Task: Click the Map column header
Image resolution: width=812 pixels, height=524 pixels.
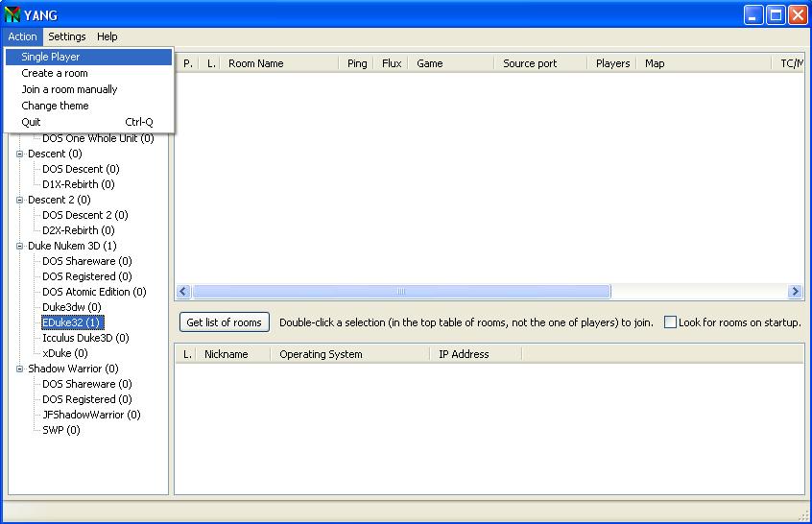Action: coord(705,63)
